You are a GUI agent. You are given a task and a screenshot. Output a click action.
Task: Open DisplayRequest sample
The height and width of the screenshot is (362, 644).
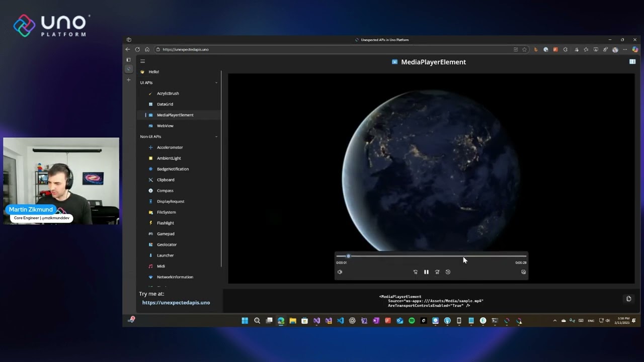pos(180,202)
